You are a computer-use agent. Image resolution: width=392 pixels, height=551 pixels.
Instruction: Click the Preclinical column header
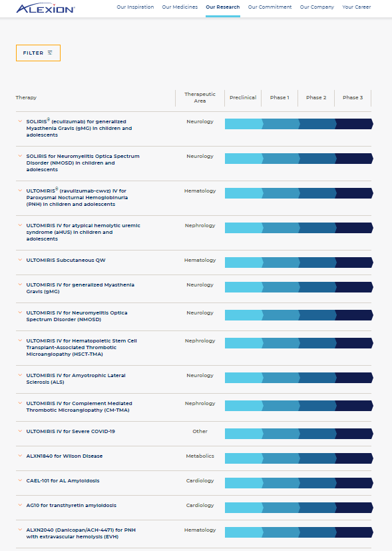(243, 97)
